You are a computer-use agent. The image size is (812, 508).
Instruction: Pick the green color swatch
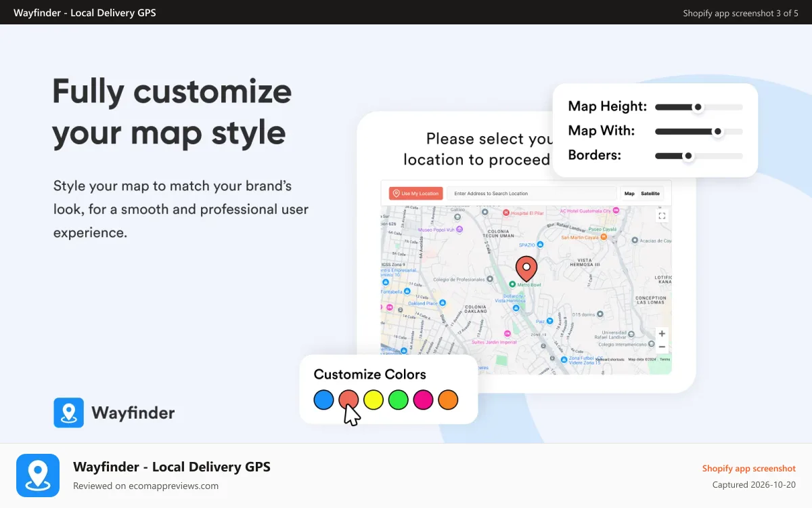click(x=399, y=400)
